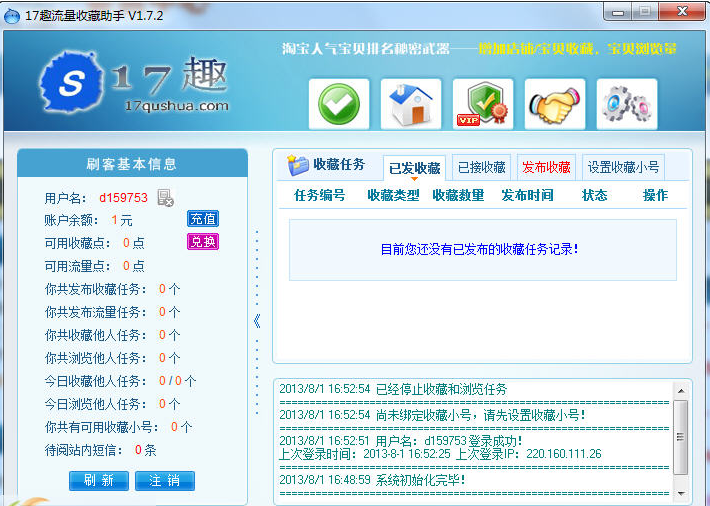Click the 待阅站内短信 label

[x=84, y=450]
